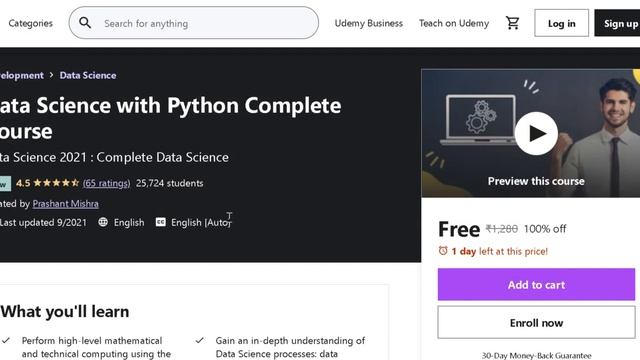The width and height of the screenshot is (640, 360).
Task: Open instructor Prashant Mishra's profile
Action: click(65, 204)
